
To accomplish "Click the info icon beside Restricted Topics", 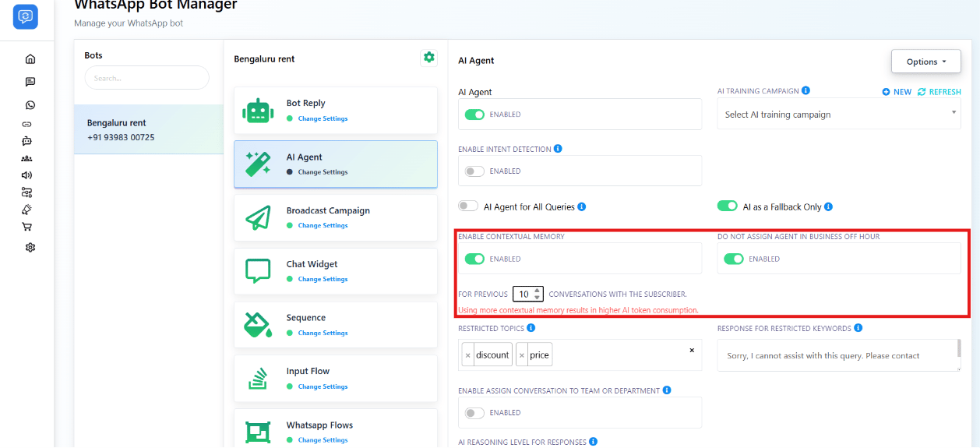I will click(531, 328).
